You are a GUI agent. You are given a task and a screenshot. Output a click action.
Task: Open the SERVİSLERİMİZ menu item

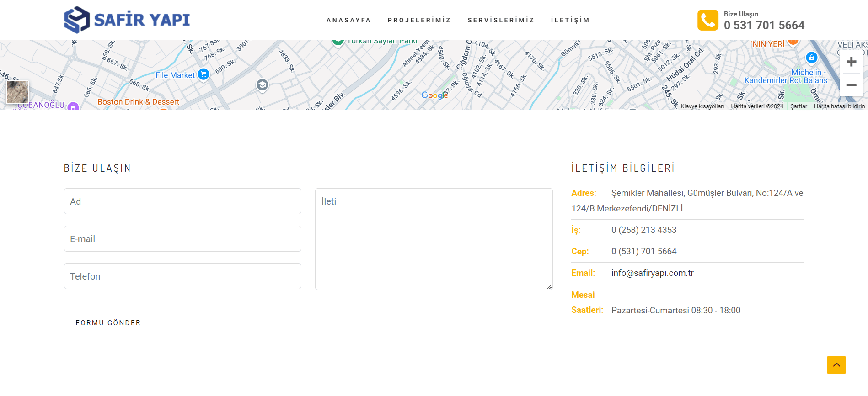pyautogui.click(x=501, y=20)
